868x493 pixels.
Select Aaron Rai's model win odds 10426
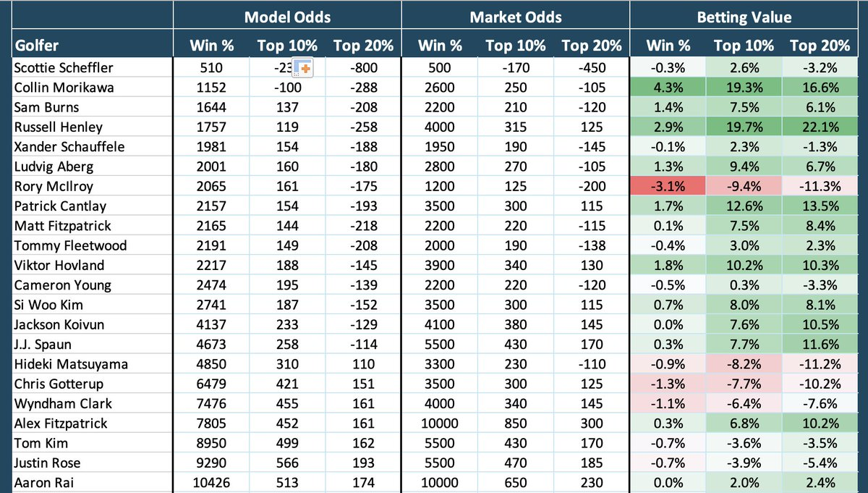pyautogui.click(x=212, y=482)
